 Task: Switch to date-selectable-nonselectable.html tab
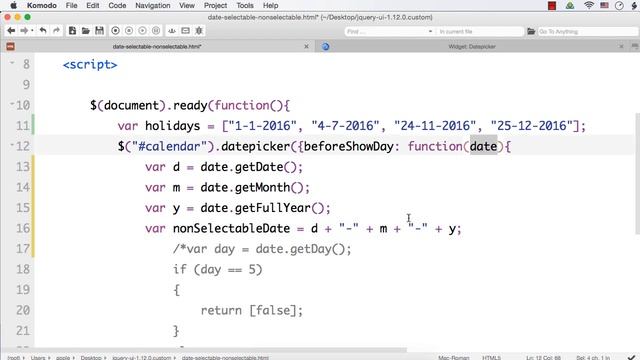pyautogui.click(x=157, y=47)
